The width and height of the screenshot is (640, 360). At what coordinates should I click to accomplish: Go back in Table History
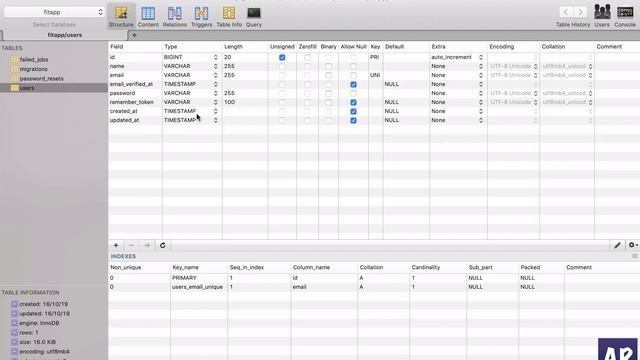566,12
